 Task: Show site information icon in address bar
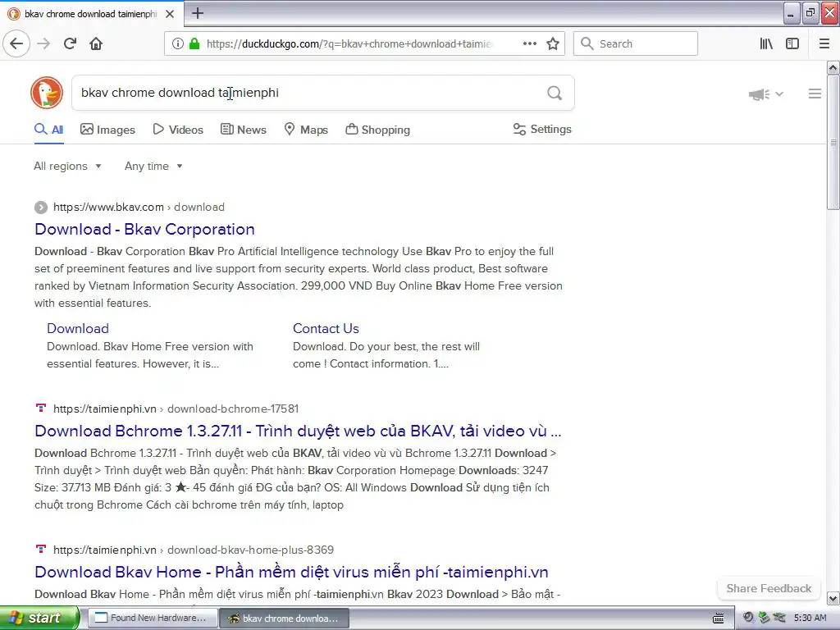click(178, 43)
